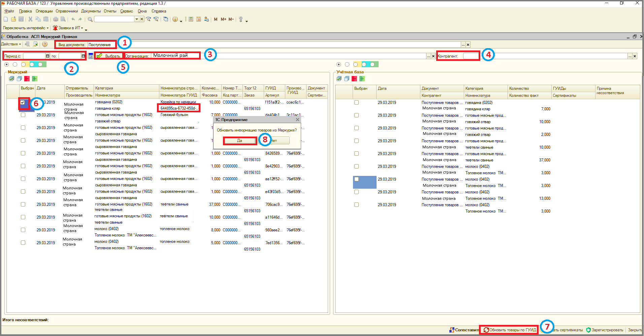Click the cut scissors icon
The height and width of the screenshot is (336, 644).
[x=30, y=19]
